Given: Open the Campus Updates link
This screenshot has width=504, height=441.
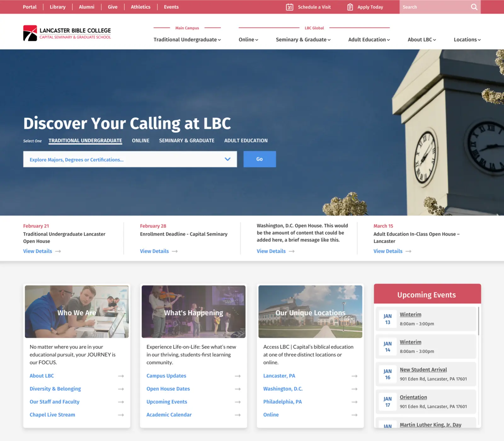Looking at the screenshot, I should point(166,376).
